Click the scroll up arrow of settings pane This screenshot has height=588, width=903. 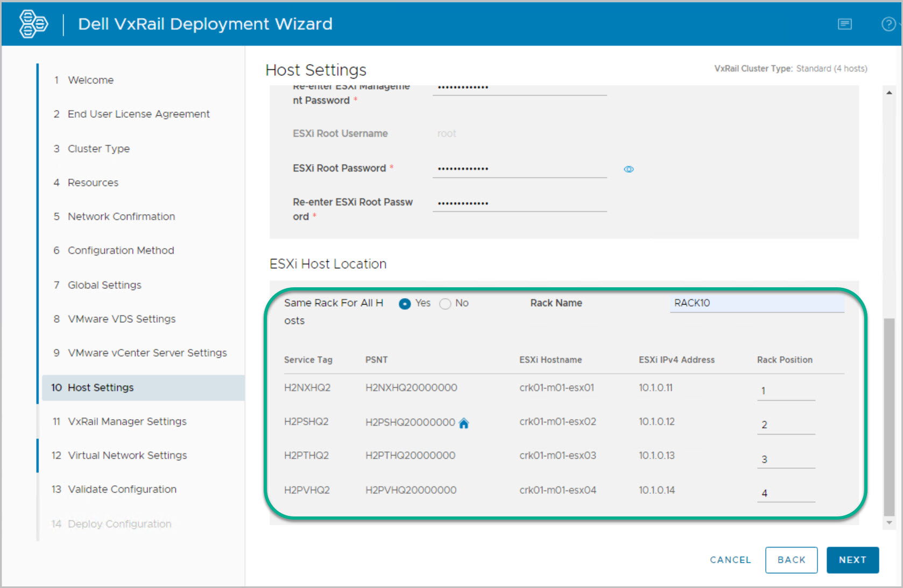tap(889, 93)
